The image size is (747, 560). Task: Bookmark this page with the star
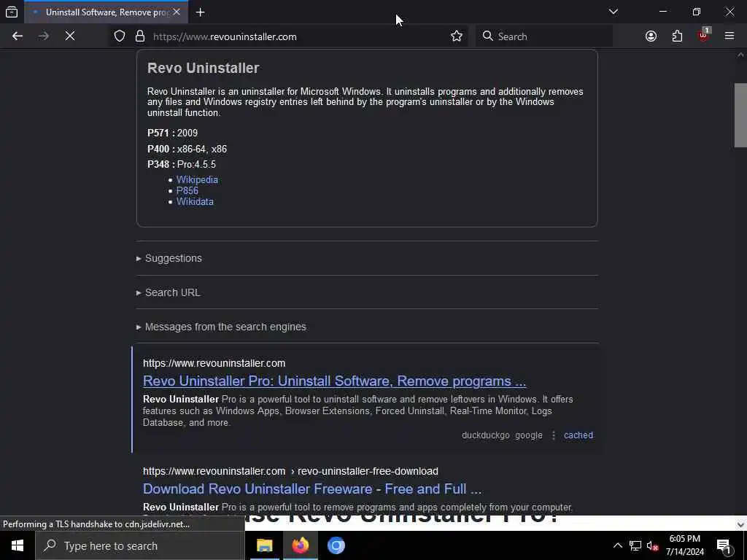pos(457,36)
